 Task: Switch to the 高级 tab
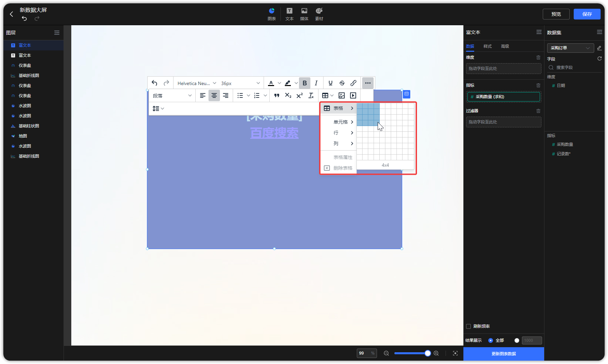click(505, 46)
